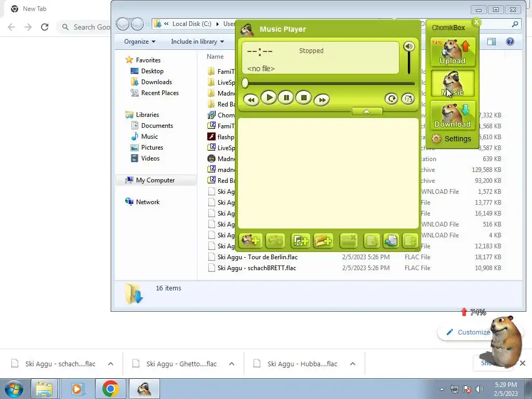532x399 pixels.
Task: Start playback in the Music Player
Action: [269, 98]
